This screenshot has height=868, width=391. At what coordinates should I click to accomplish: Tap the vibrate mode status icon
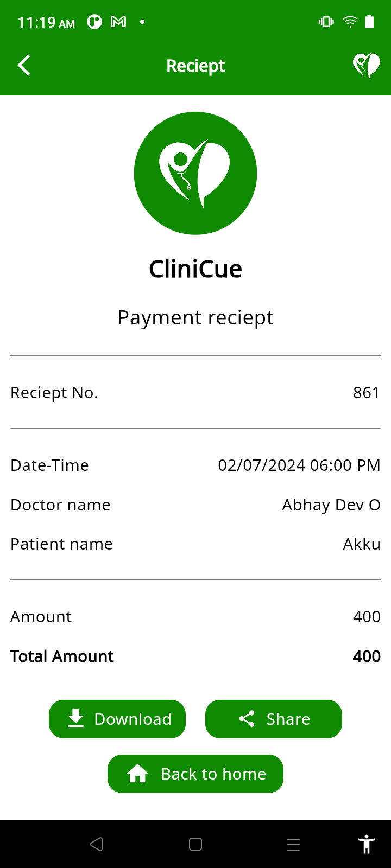pyautogui.click(x=326, y=22)
